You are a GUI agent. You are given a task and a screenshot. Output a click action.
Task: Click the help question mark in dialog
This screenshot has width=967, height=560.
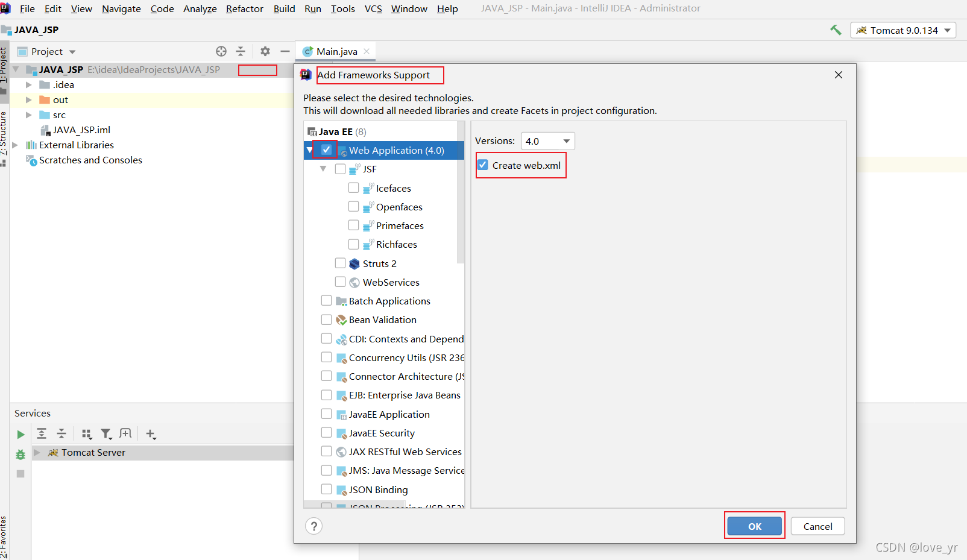click(313, 526)
